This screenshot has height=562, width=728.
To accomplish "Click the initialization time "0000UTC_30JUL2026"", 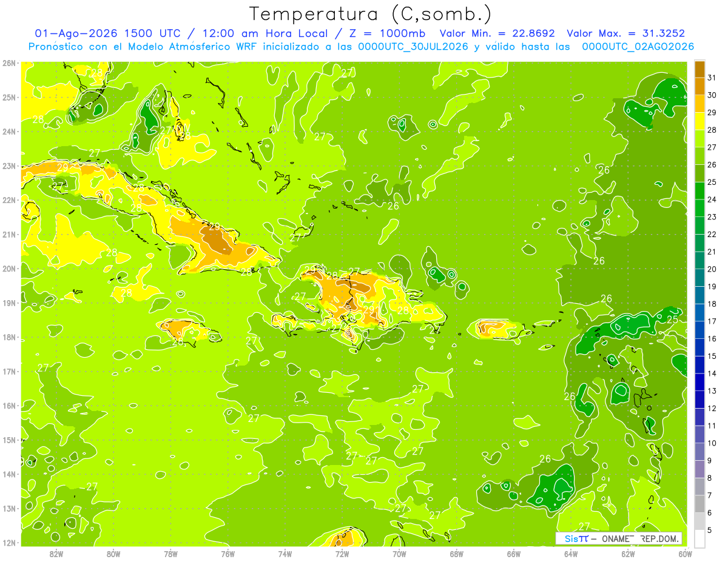I will click(413, 46).
